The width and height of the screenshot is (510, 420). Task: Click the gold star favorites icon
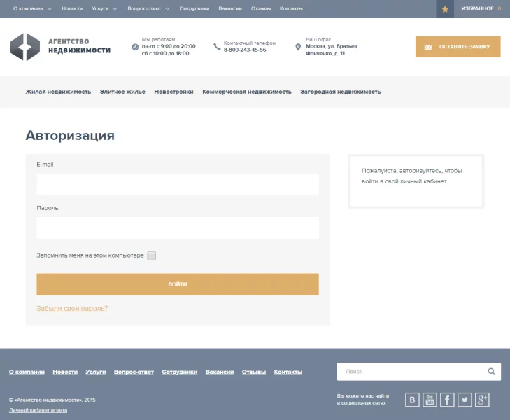(x=445, y=9)
